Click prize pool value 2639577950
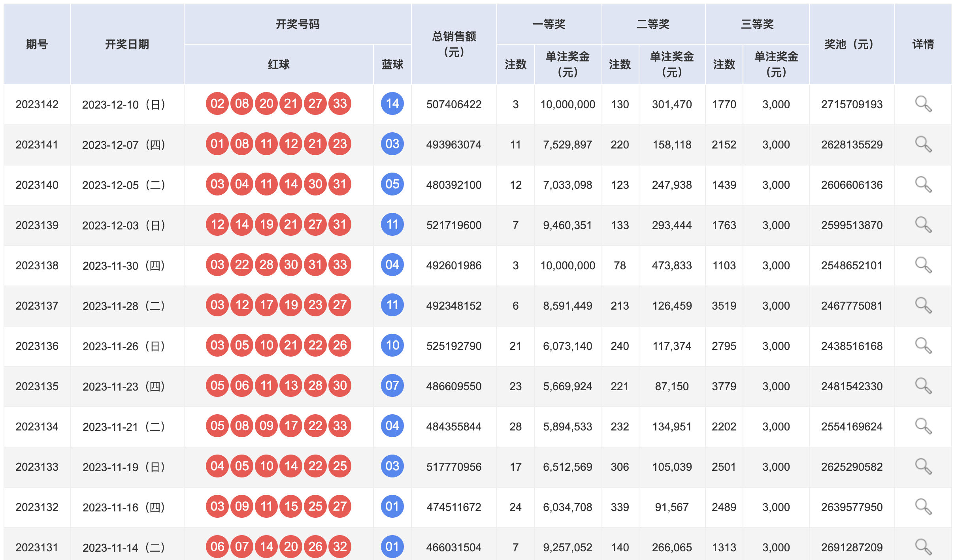 coord(852,507)
